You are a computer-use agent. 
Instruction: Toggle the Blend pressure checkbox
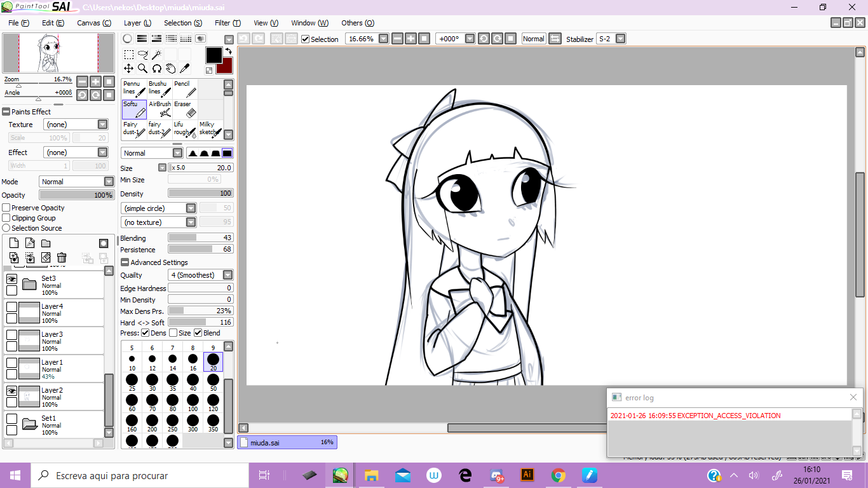click(198, 333)
